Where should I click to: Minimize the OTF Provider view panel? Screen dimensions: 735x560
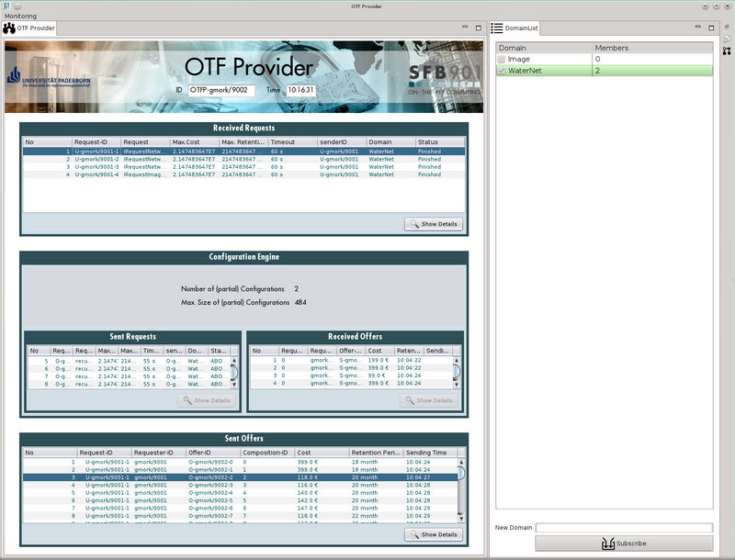pyautogui.click(x=465, y=28)
